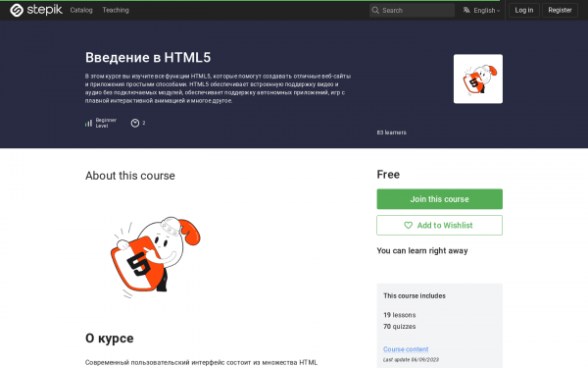The image size is (588, 368).
Task: Focus the Search input field
Action: point(412,11)
